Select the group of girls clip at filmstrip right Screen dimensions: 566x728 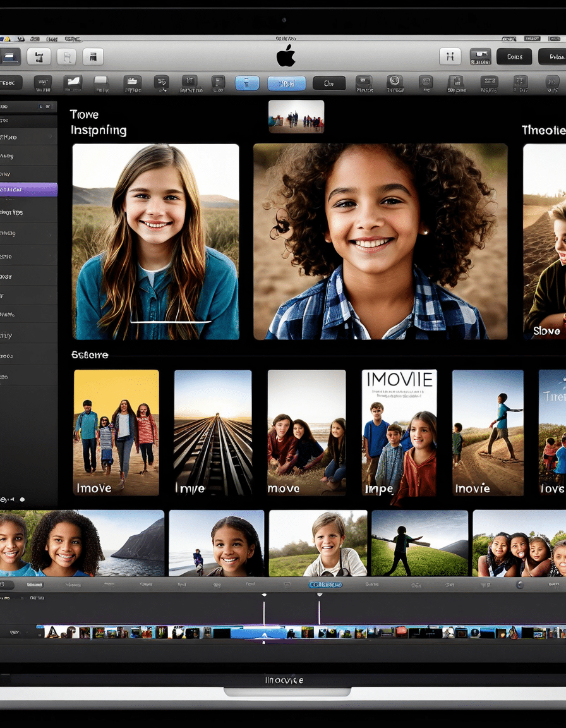coord(519,543)
